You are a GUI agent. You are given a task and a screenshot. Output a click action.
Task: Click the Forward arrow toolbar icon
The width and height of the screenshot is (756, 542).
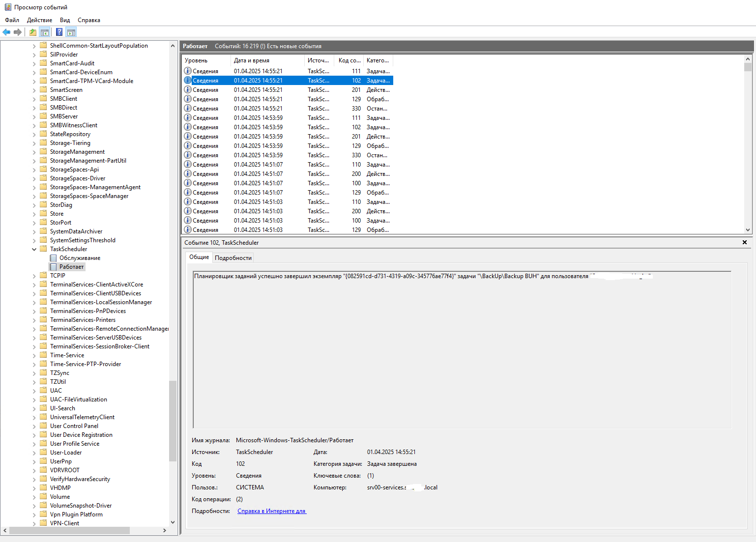pos(18,32)
